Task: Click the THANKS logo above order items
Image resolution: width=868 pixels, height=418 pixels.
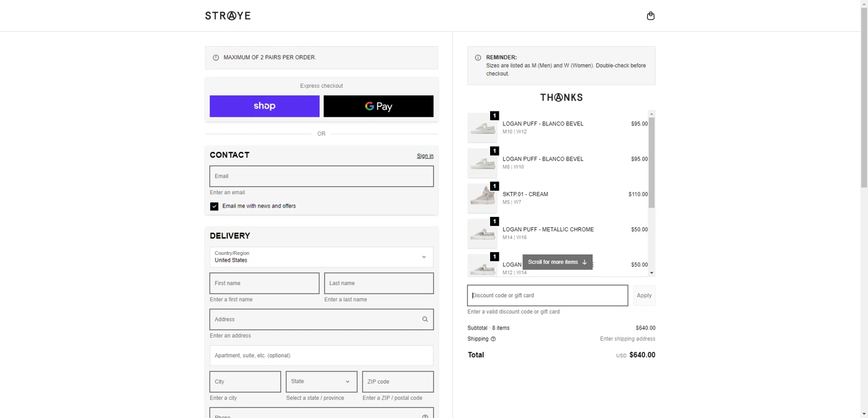Action: click(x=561, y=97)
